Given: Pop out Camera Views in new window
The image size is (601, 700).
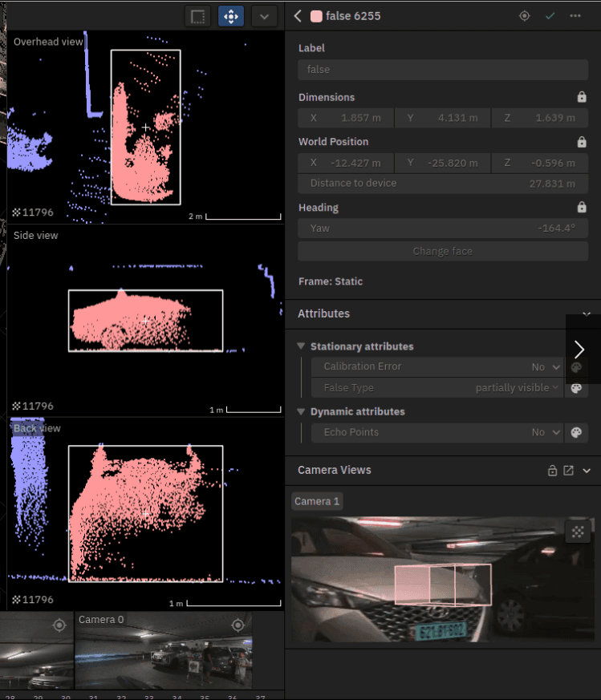Looking at the screenshot, I should point(569,471).
